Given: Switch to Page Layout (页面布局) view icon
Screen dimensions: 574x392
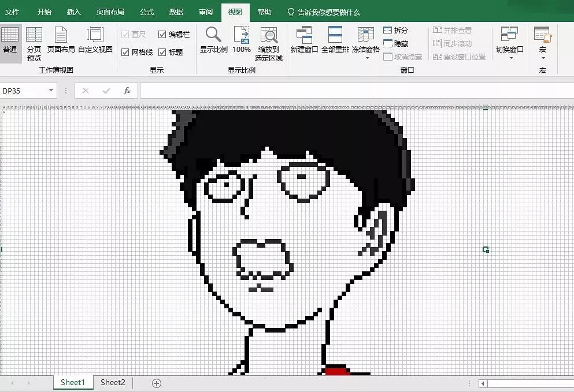Looking at the screenshot, I should coord(61,40).
